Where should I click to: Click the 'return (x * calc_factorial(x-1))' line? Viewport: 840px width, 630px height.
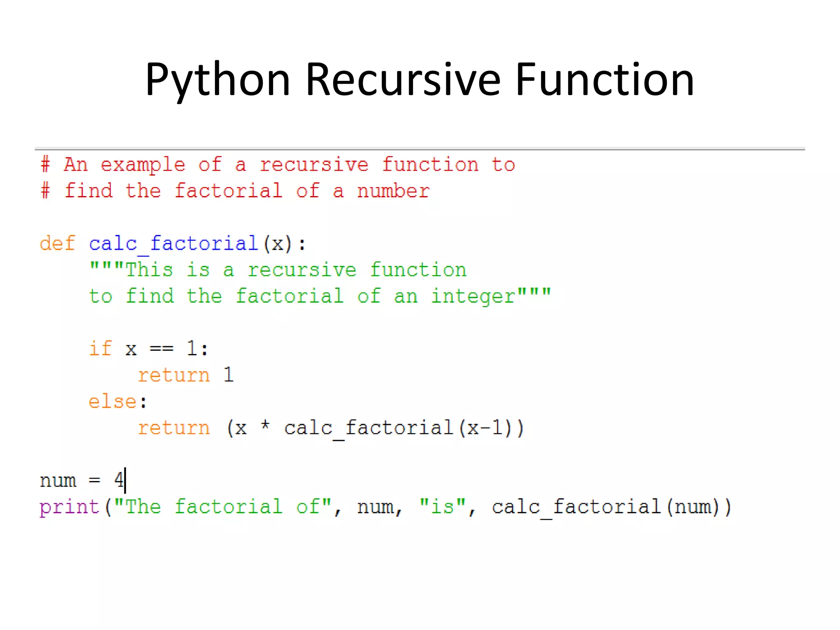(331, 428)
